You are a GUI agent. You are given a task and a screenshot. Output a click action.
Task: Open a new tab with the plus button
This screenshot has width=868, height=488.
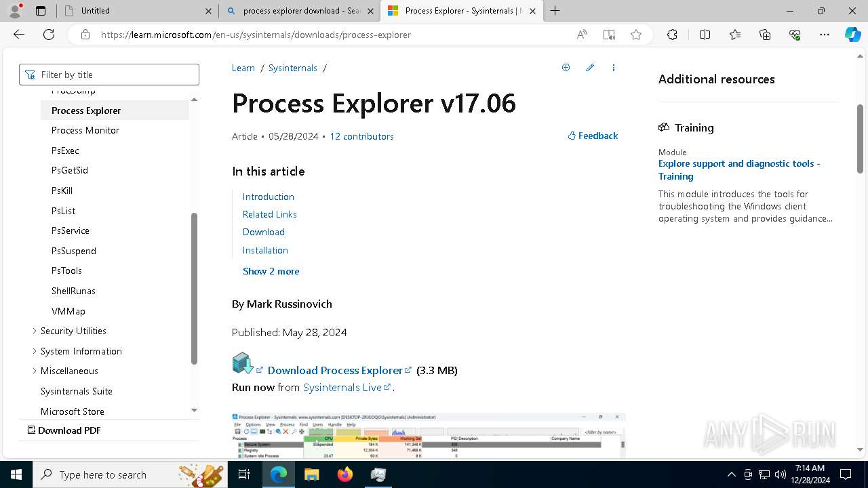click(555, 11)
